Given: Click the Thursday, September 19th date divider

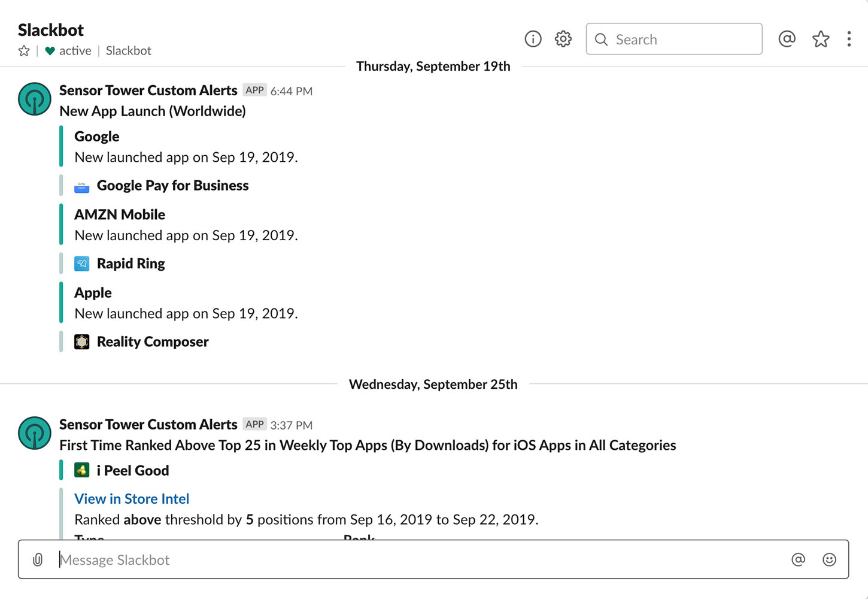Looking at the screenshot, I should (433, 66).
